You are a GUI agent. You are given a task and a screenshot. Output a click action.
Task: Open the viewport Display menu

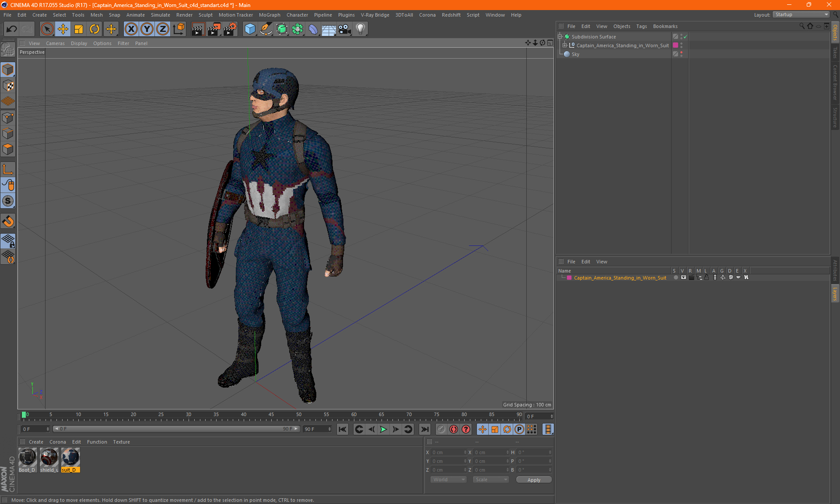pos(79,43)
